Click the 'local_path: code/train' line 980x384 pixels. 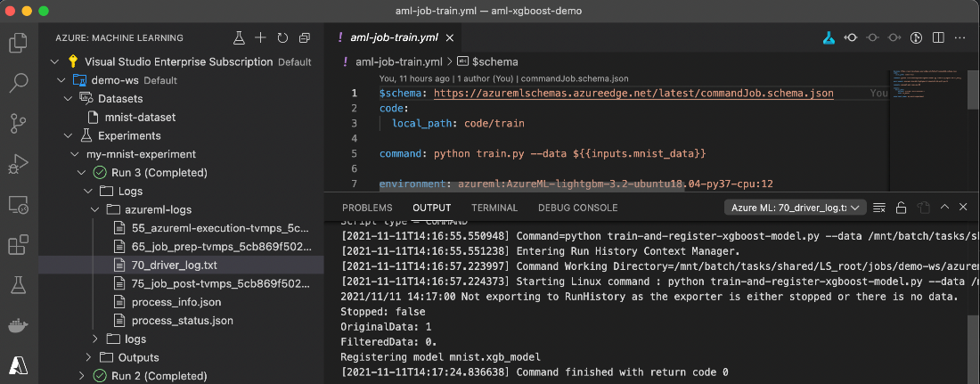[x=458, y=123]
